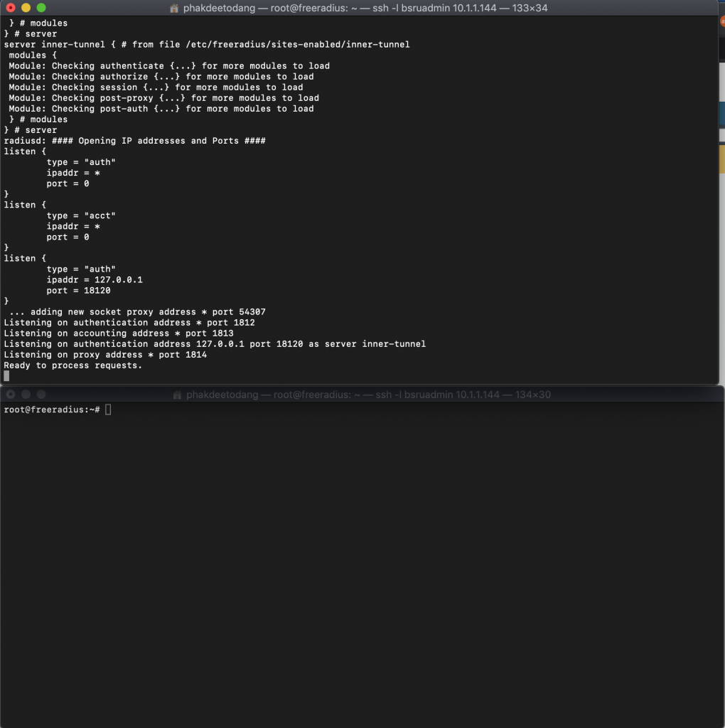Click 'Listening on proxy address * port 1814' line
The image size is (725, 728).
(x=105, y=355)
